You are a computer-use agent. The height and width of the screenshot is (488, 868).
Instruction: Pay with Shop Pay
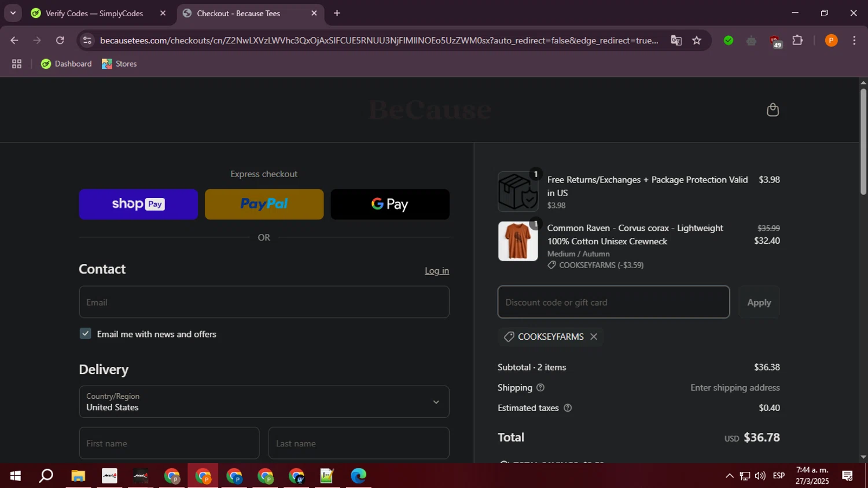click(138, 204)
